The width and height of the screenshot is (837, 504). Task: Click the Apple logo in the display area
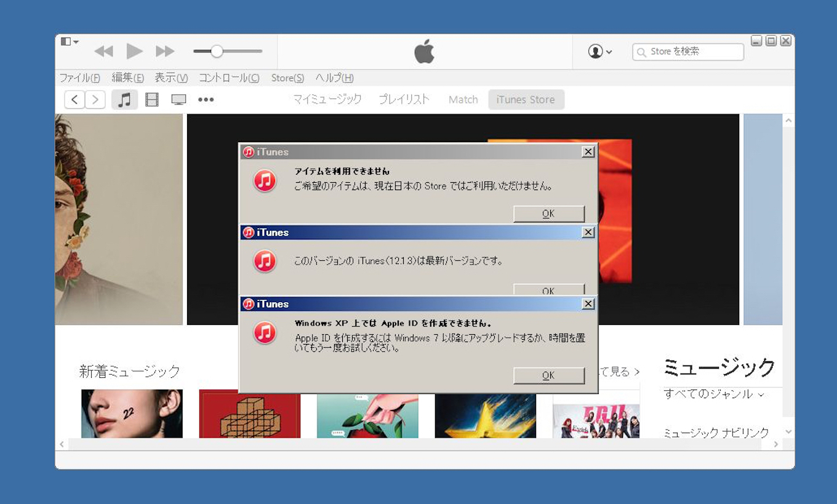tap(424, 51)
